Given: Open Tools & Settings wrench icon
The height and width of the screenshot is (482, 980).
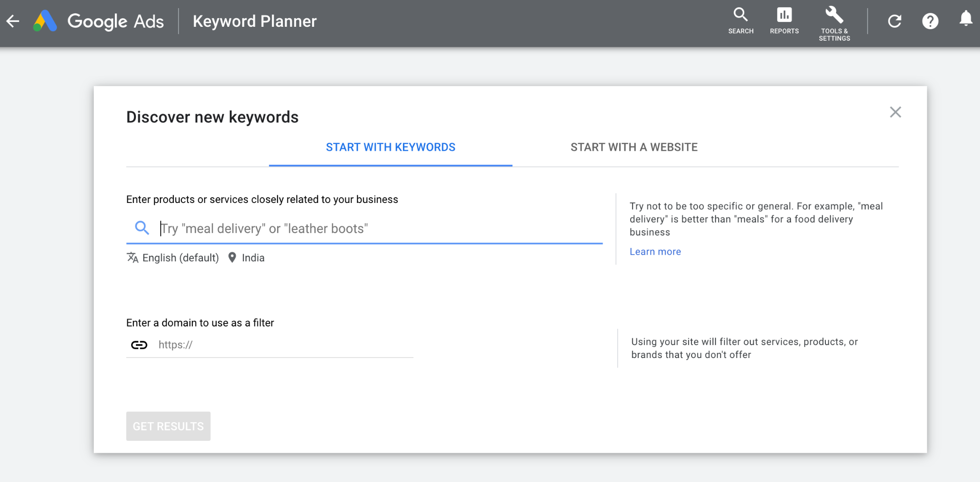Looking at the screenshot, I should point(834,23).
